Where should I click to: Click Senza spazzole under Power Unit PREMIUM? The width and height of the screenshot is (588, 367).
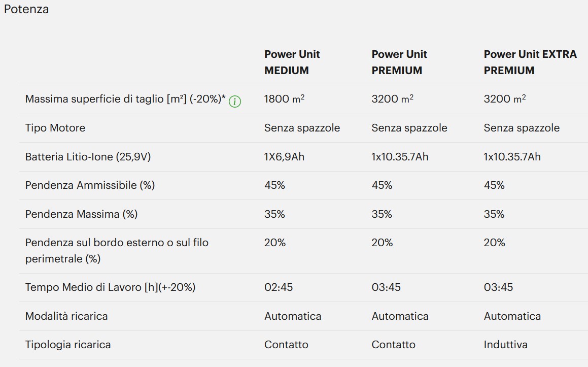[409, 128]
